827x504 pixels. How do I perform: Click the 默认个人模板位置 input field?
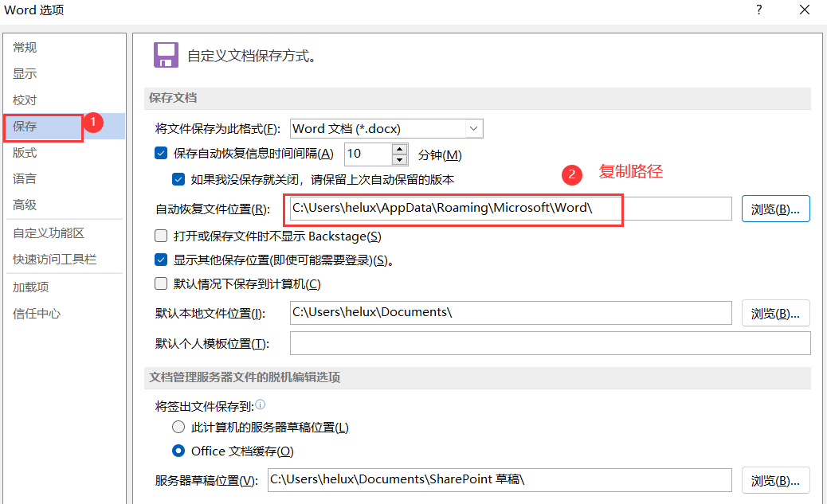point(550,343)
